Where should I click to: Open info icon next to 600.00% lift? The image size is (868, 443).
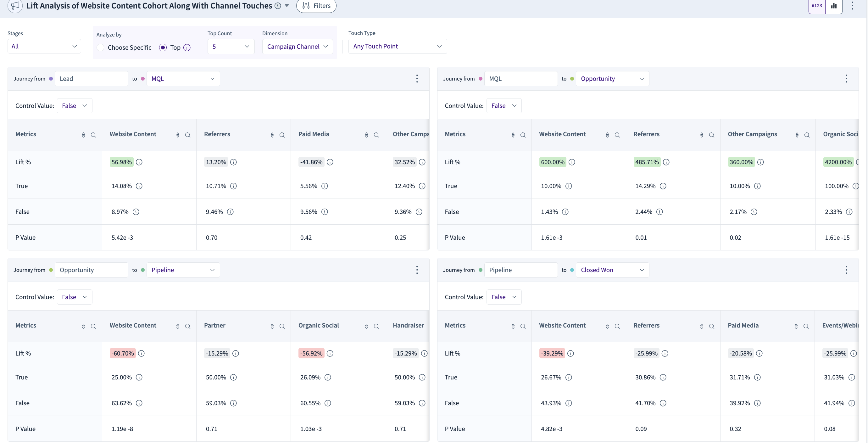tap(572, 162)
